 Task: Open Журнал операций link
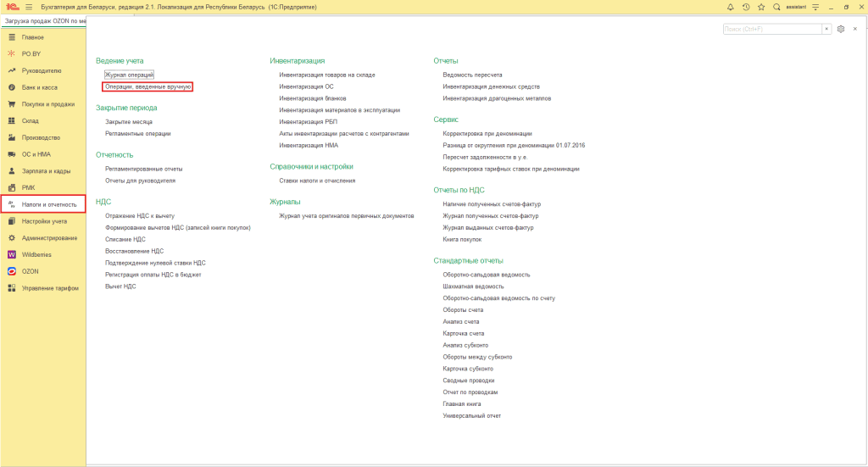129,75
